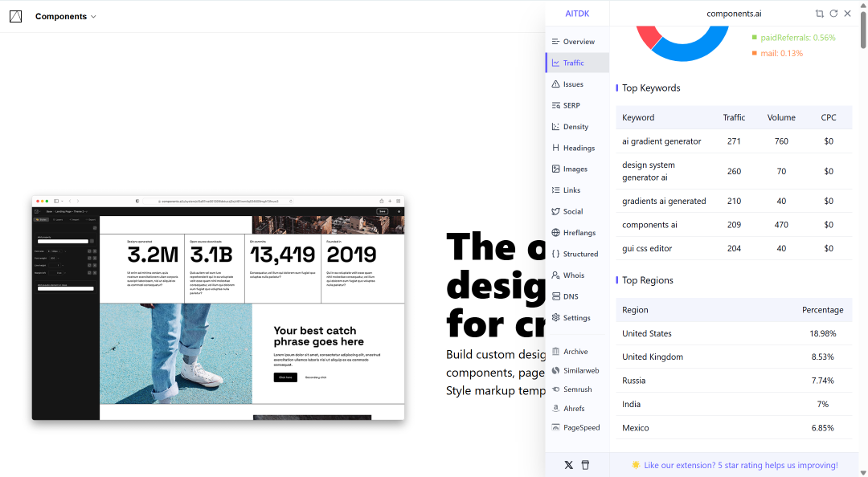
Task: Expand the Components dropdown chevron
Action: [x=93, y=17]
